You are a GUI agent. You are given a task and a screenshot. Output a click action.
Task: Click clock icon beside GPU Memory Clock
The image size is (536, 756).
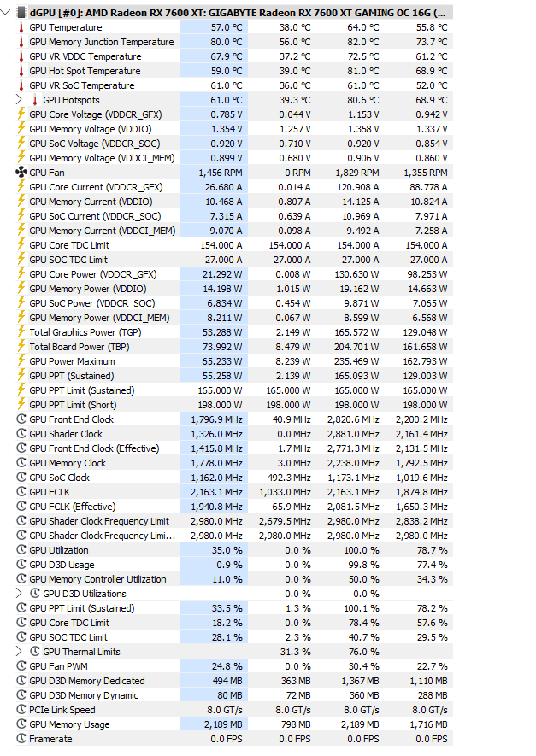click(x=21, y=463)
